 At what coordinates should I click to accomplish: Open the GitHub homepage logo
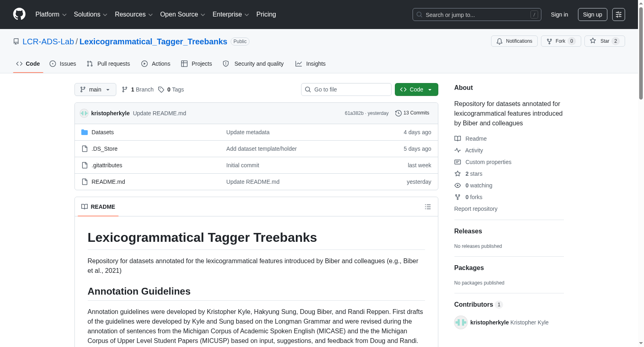click(19, 14)
